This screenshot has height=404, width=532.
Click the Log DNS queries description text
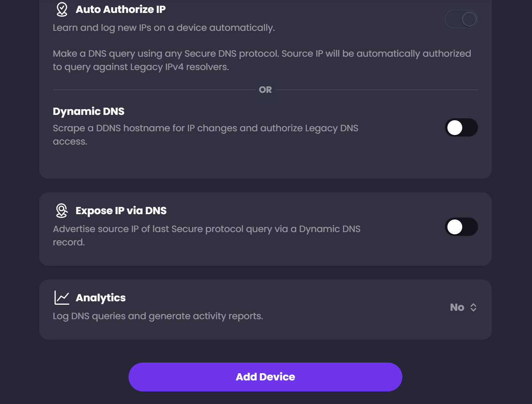click(x=158, y=316)
